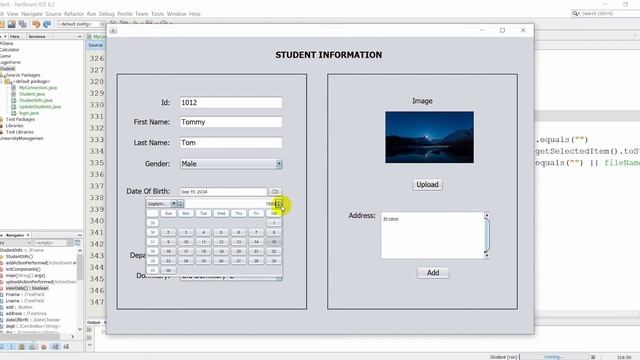640x360 pixels.
Task: Click the Java icon in Student Information title bar
Action: click(113, 30)
